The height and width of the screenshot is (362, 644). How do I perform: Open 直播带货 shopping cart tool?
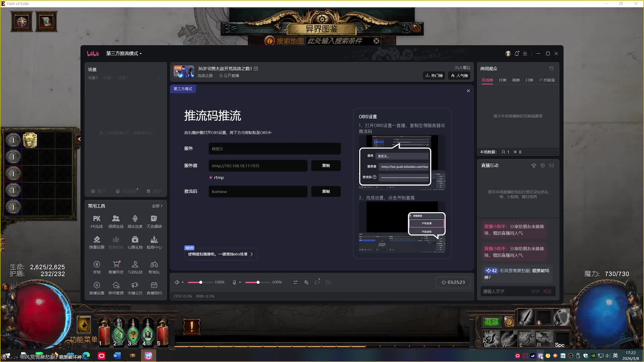point(116,265)
